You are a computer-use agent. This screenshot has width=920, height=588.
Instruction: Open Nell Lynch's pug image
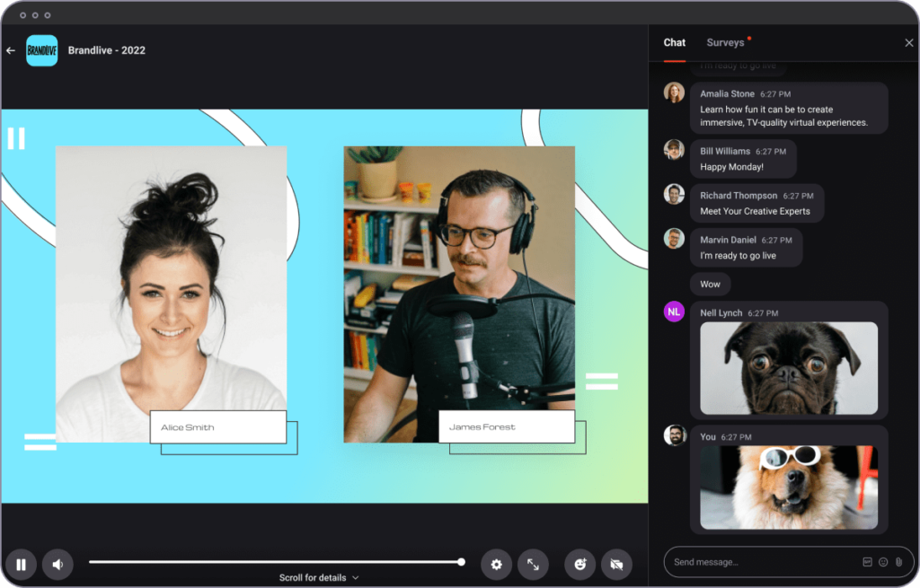pyautogui.click(x=789, y=368)
